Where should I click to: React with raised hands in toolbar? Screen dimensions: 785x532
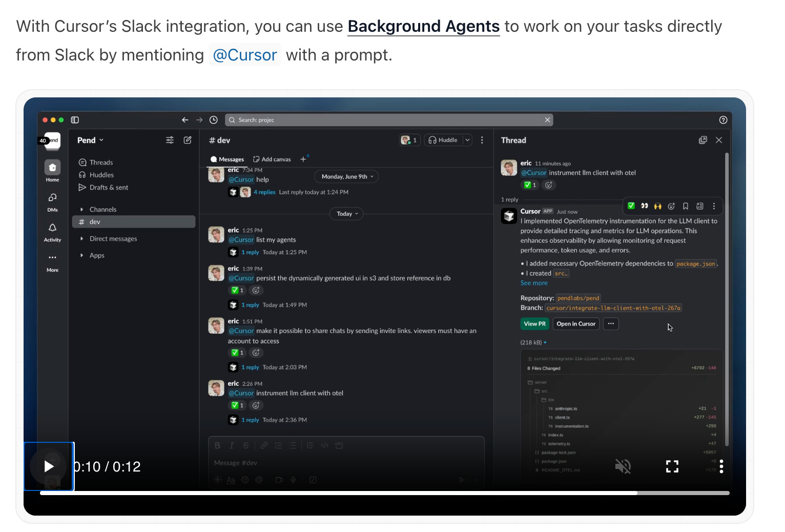click(x=658, y=206)
